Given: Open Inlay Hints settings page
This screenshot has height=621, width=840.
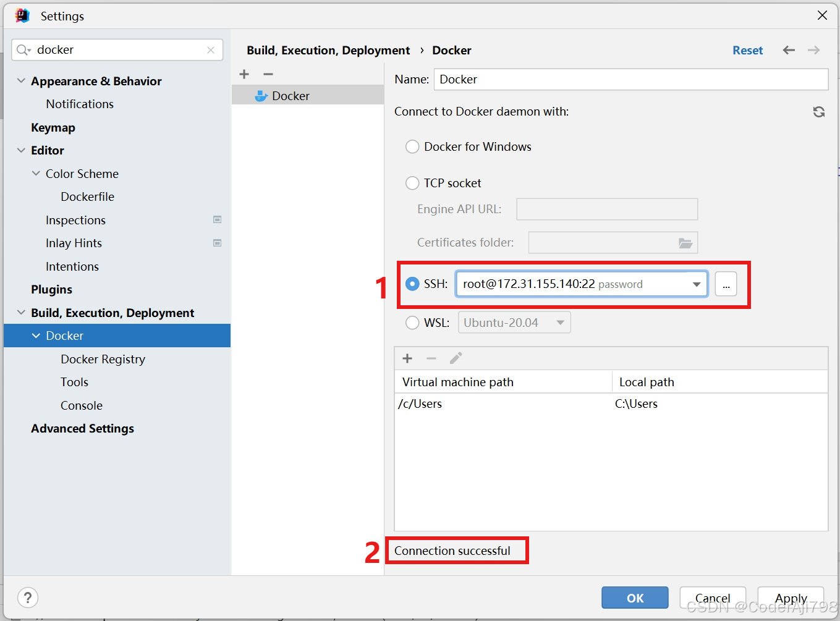Looking at the screenshot, I should click(74, 243).
